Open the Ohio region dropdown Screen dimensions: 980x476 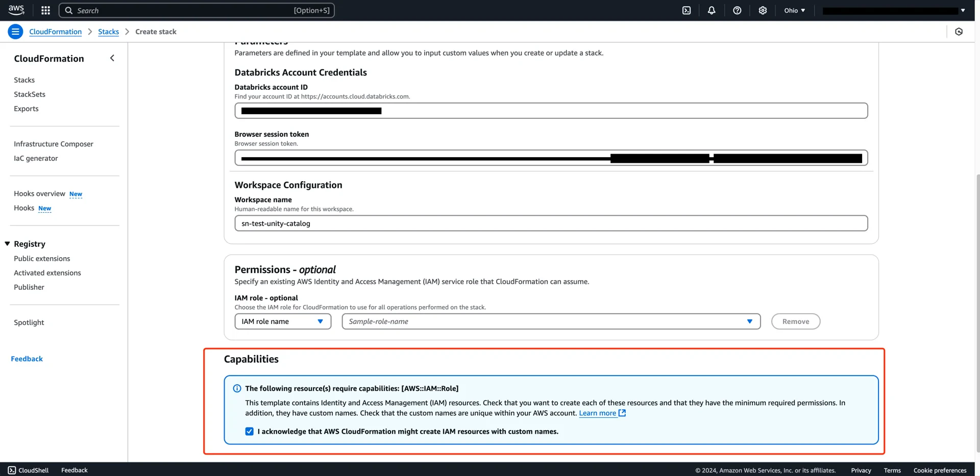795,10
